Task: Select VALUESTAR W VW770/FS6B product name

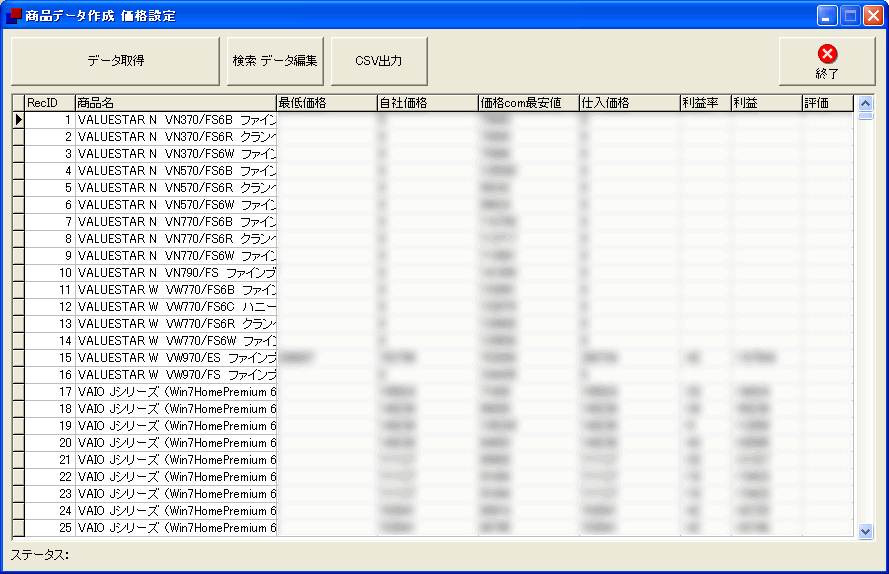Action: [x=176, y=290]
